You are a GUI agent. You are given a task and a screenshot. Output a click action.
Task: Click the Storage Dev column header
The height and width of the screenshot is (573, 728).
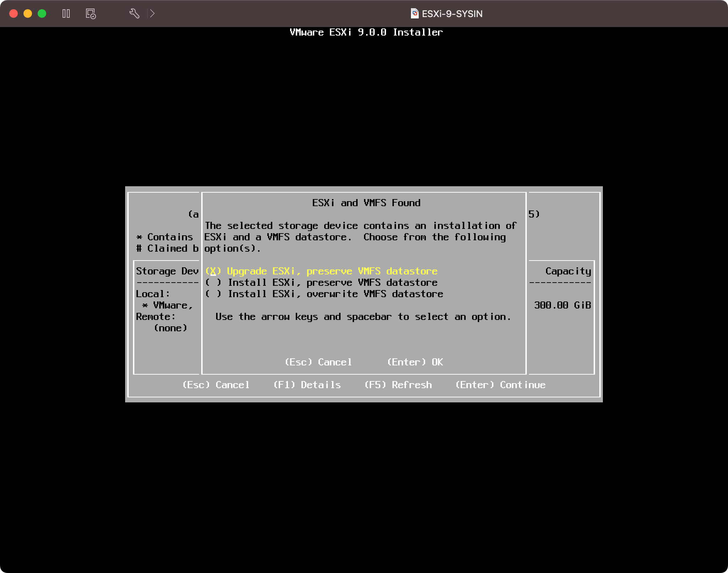167,271
